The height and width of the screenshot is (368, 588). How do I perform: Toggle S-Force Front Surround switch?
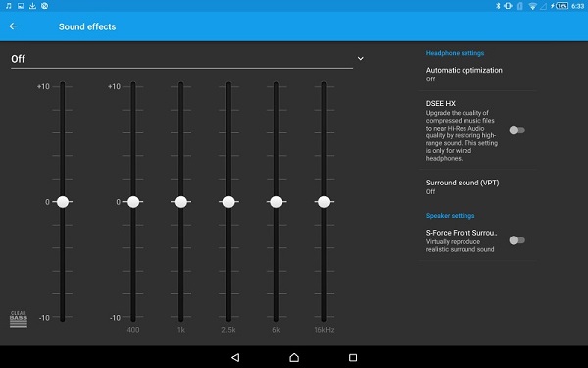point(516,240)
